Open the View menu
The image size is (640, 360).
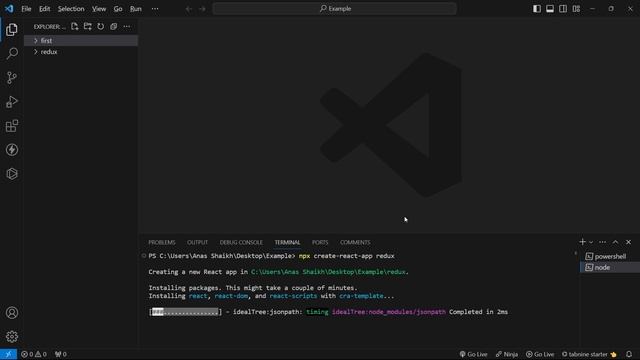tap(99, 9)
